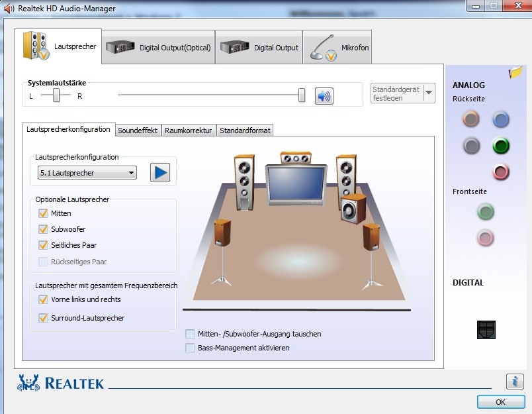The image size is (532, 414).
Task: Click the Rückseite label
Action: (x=468, y=99)
